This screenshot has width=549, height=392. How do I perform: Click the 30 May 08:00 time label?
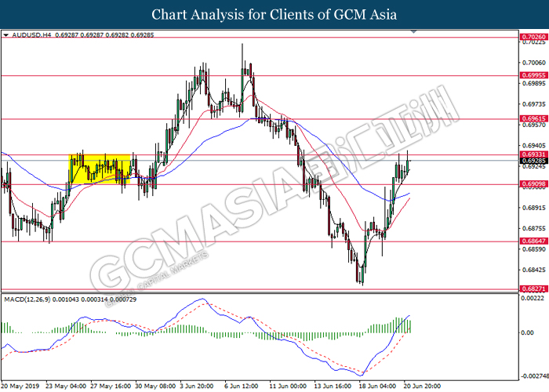click(155, 387)
